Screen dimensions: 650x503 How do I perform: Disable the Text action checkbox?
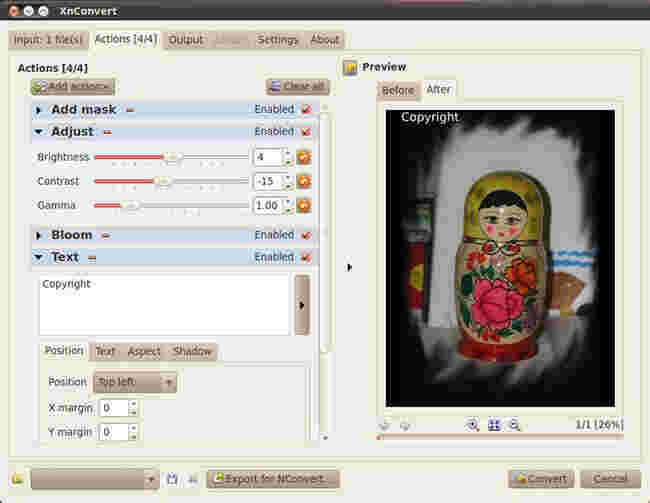tap(306, 258)
